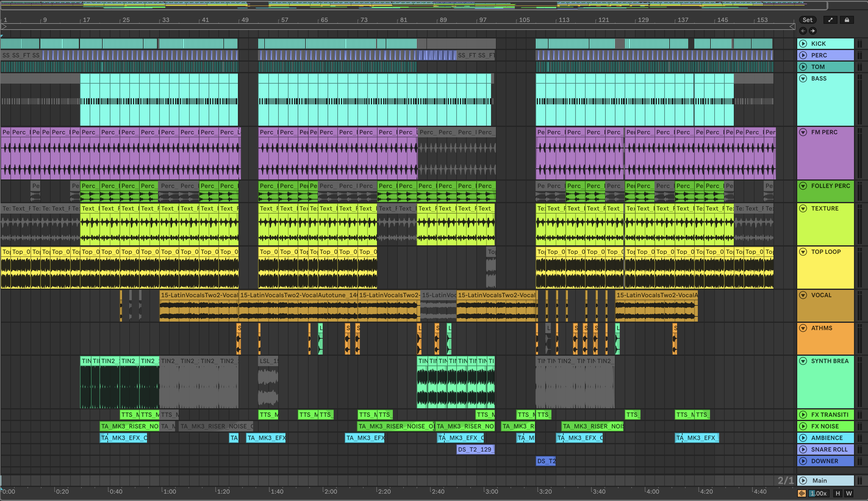Unfold the KICK track

(x=803, y=44)
